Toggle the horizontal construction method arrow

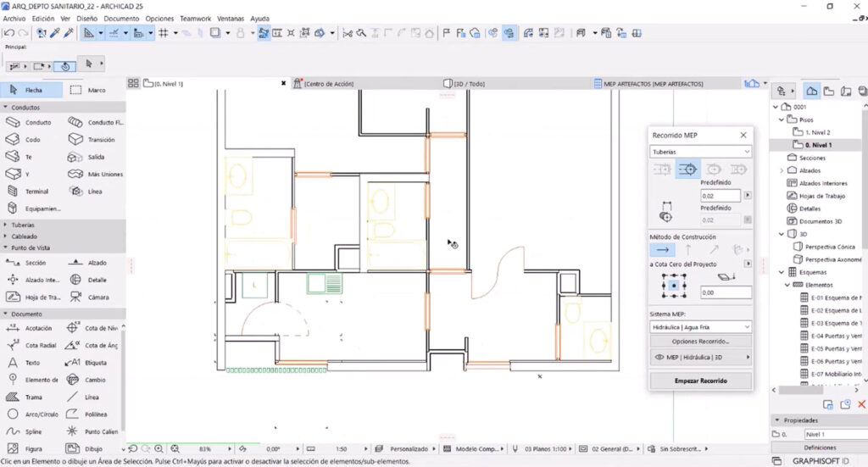coord(663,249)
